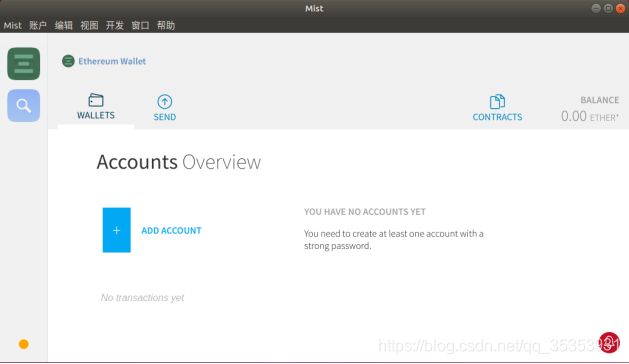Click the BALANCE label

point(600,100)
